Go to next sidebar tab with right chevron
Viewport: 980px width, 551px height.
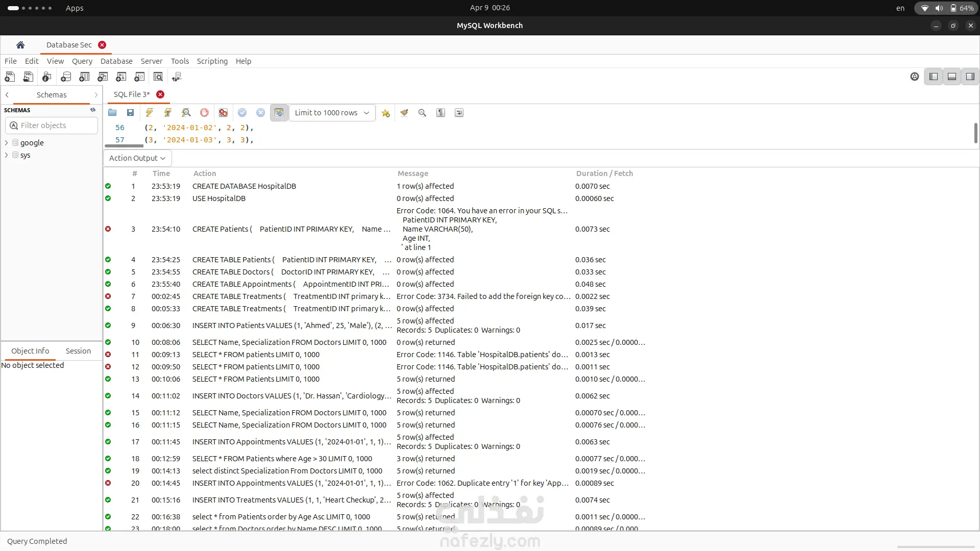tap(96, 95)
